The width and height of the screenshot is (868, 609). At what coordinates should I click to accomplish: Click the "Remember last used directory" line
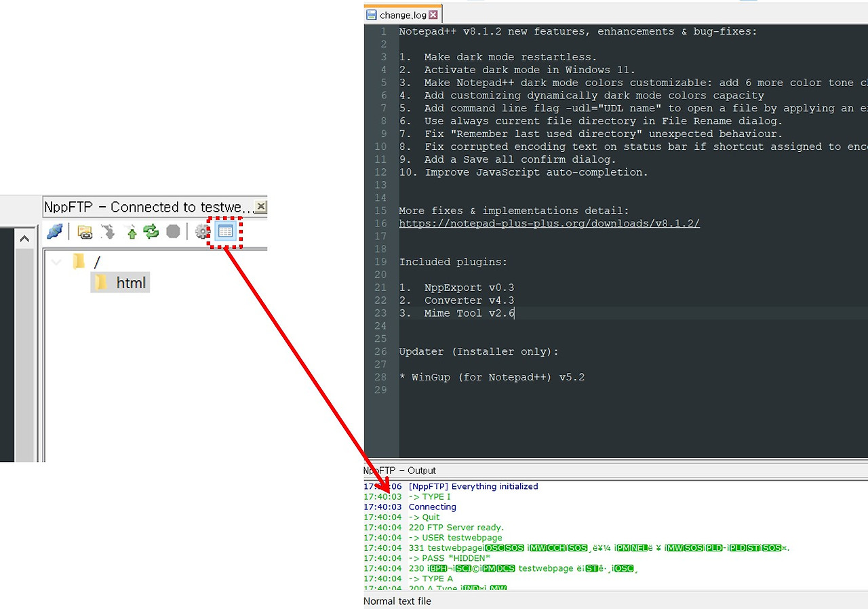[x=591, y=134]
